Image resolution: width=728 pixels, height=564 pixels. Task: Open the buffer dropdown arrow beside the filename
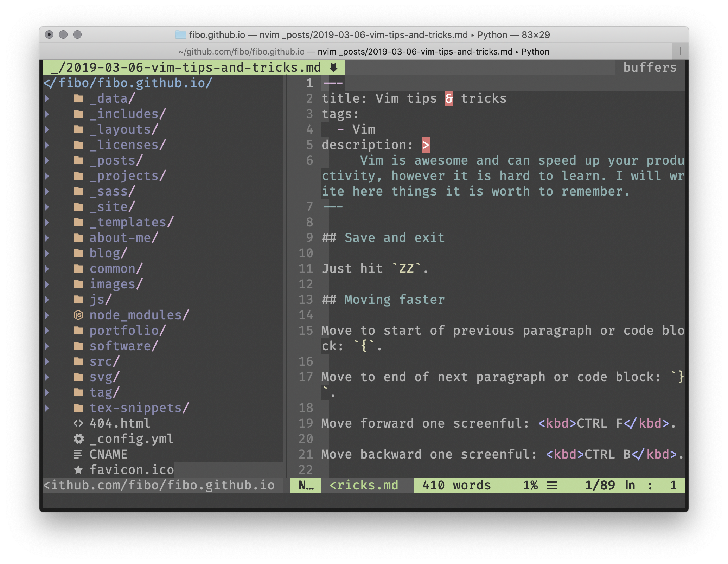tap(333, 68)
